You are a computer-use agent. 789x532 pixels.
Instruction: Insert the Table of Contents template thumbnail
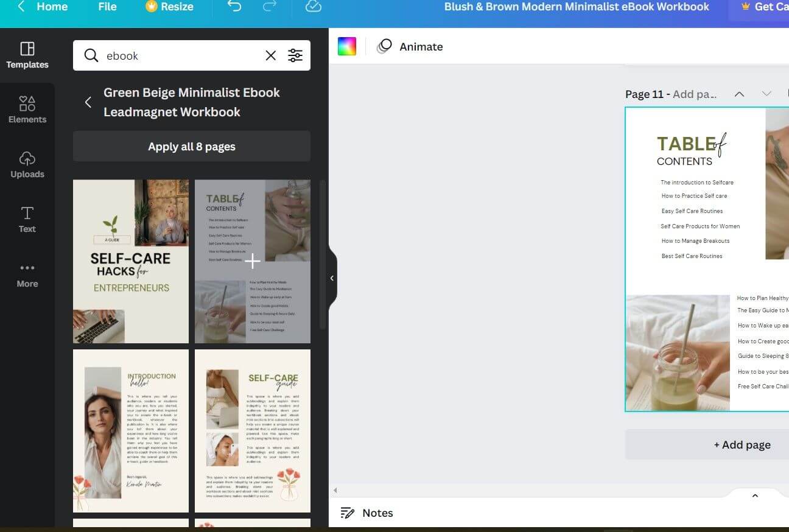point(252,261)
